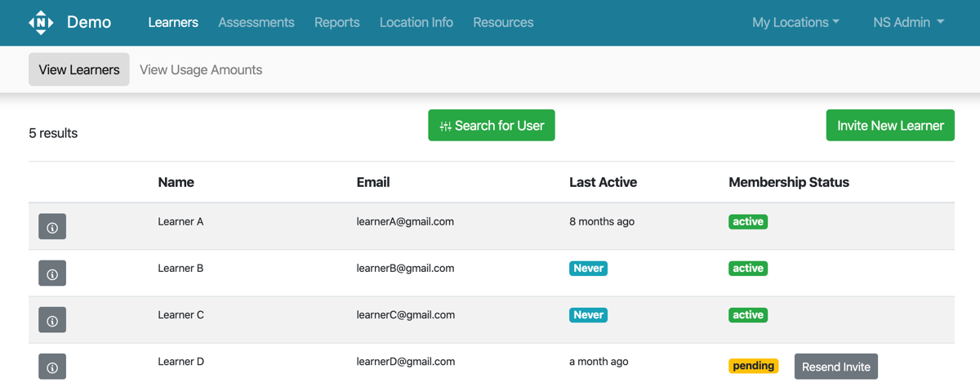Screen dimensions: 980x387
Task: Open the Reports section
Action: [337, 22]
